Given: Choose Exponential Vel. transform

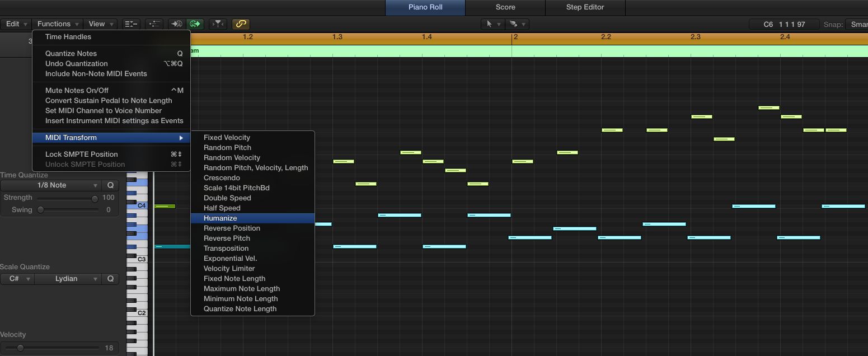Looking at the screenshot, I should (252, 259).
